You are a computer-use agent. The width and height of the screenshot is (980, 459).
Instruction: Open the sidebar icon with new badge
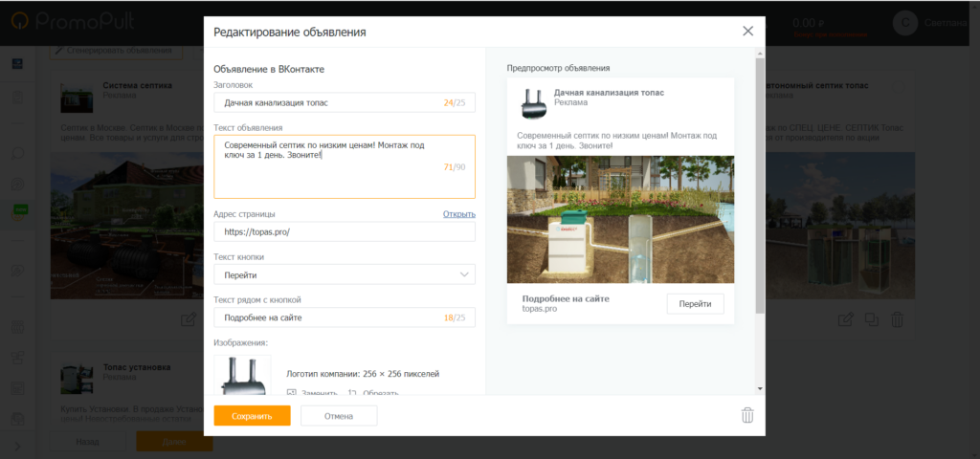(19, 215)
